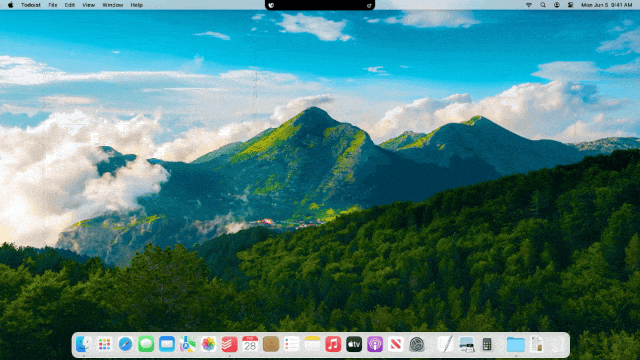The image size is (640, 360).
Task: Open Apple TV from the dock
Action: pos(354,344)
